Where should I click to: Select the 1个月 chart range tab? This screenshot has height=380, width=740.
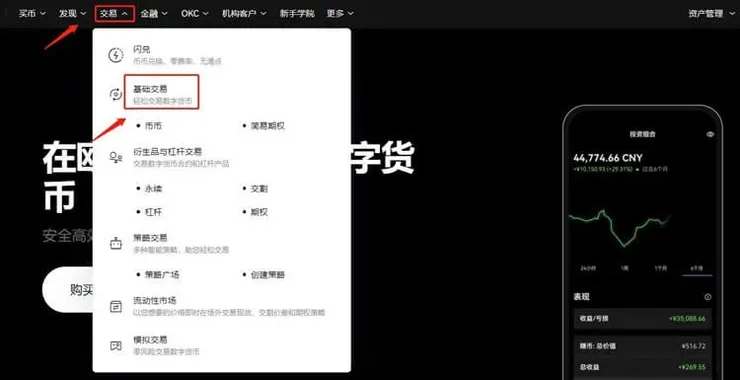point(661,268)
